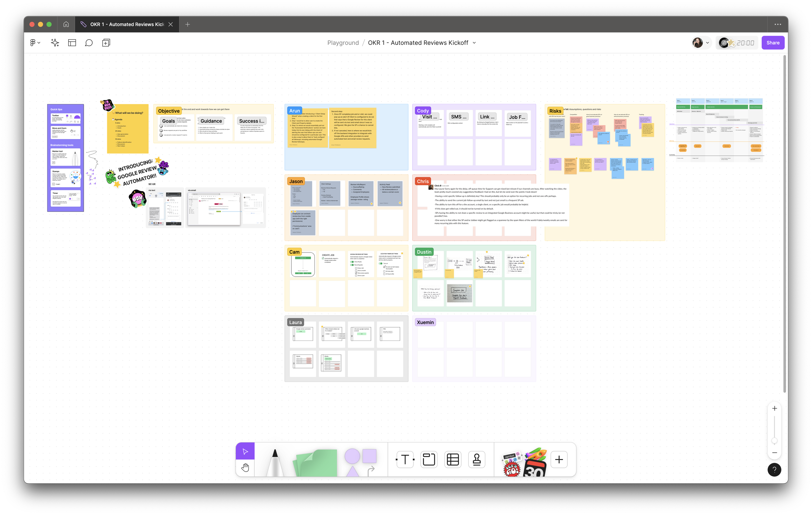Open the templates layout icon

pyautogui.click(x=72, y=43)
